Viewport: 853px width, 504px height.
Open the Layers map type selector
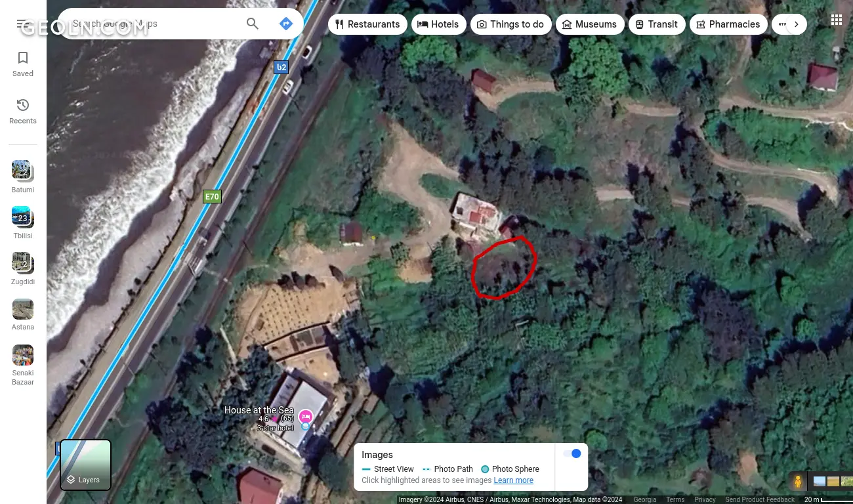(x=85, y=465)
